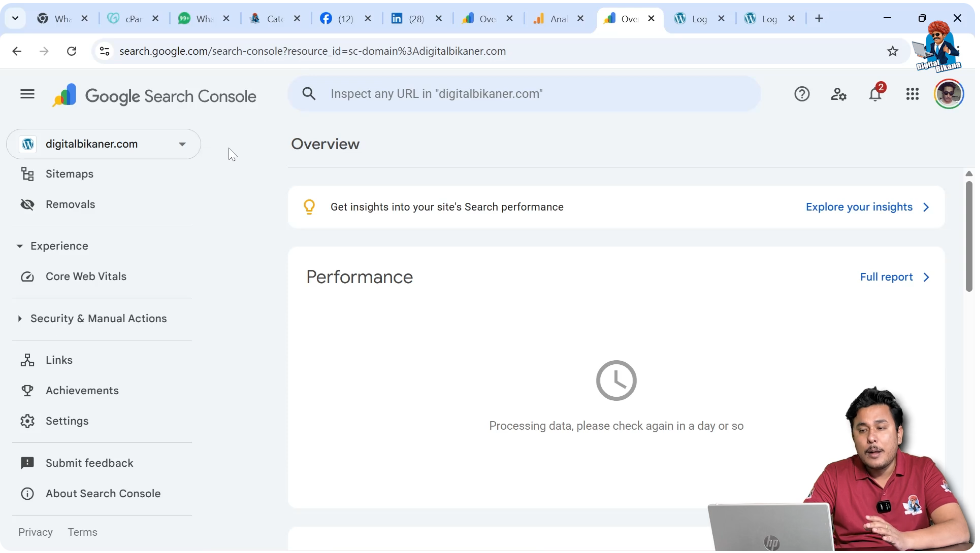Click the insights lightbulb icon
Viewport: 980px width, 553px height.
309,207
